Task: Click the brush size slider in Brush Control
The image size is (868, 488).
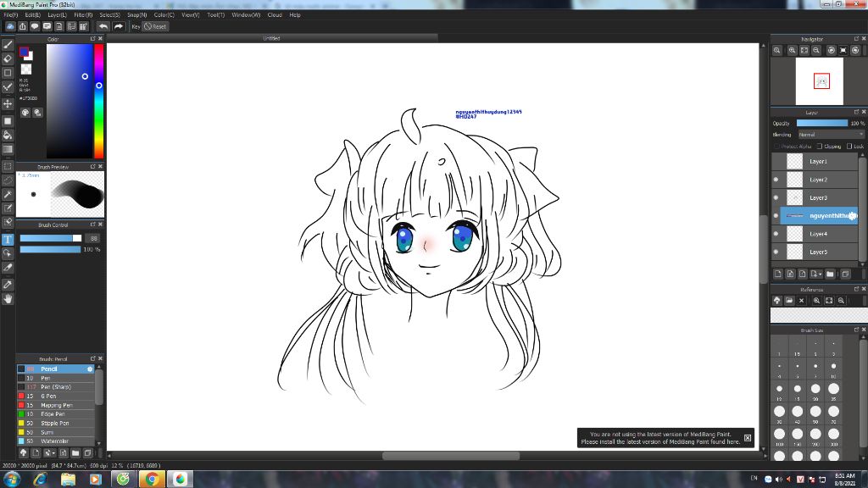Action: click(x=50, y=238)
